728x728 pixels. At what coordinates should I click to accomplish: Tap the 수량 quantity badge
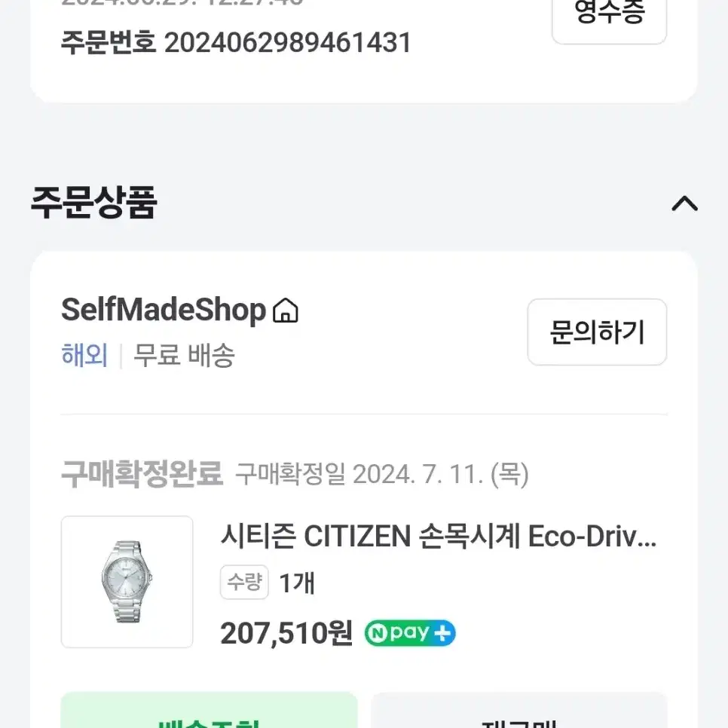click(244, 583)
